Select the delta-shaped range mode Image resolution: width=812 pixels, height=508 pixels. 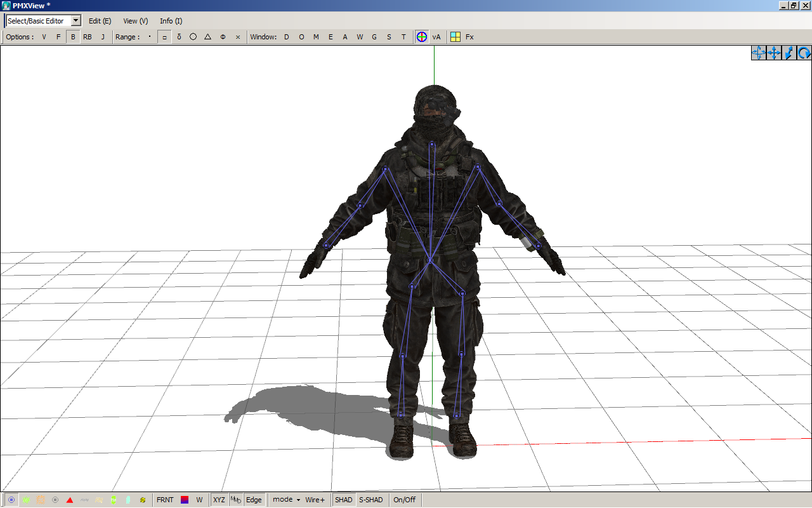179,37
